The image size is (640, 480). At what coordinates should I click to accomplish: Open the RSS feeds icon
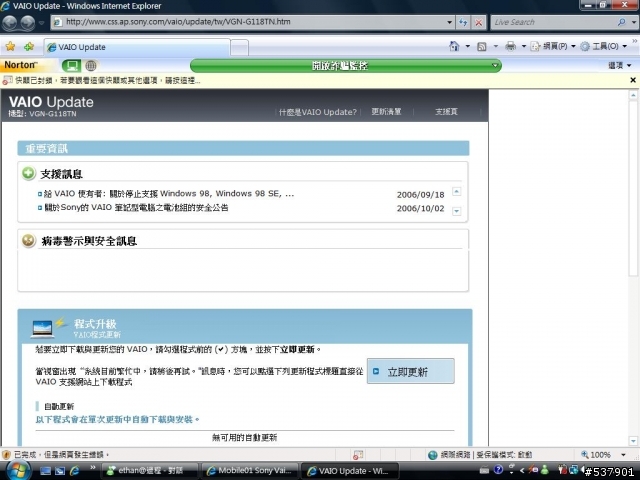[x=482, y=47]
